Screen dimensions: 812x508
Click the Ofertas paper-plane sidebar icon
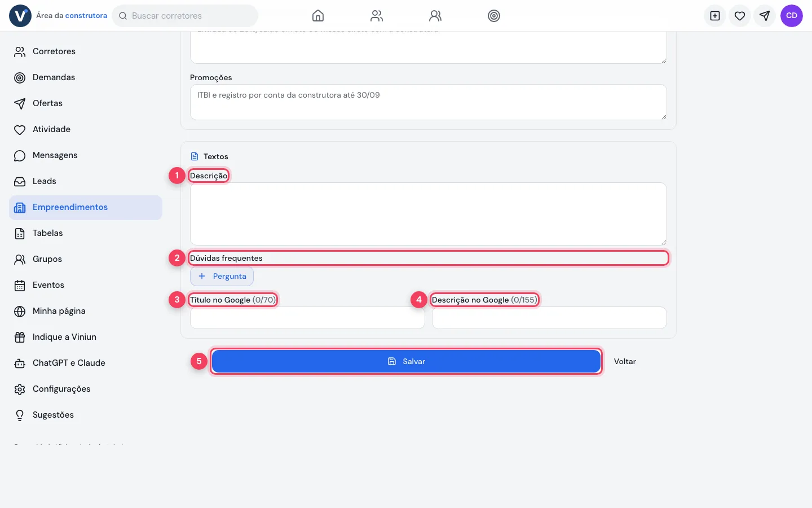click(20, 104)
